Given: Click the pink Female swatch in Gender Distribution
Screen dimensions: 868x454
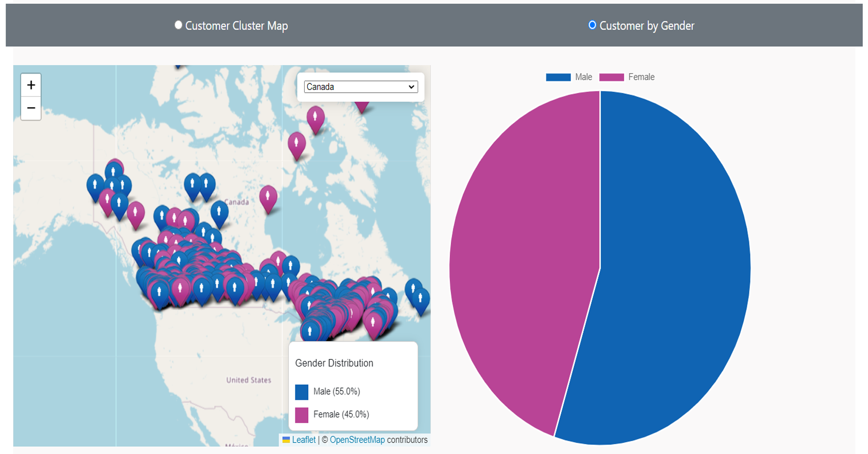Looking at the screenshot, I should pos(302,415).
